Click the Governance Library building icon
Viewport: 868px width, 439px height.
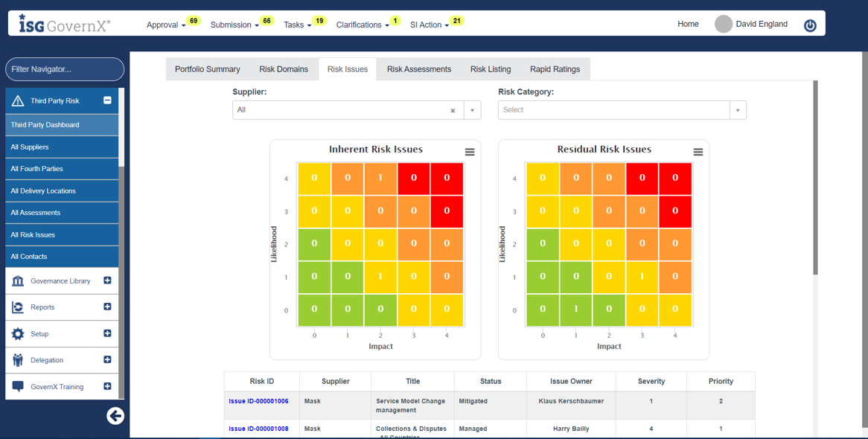pos(18,281)
